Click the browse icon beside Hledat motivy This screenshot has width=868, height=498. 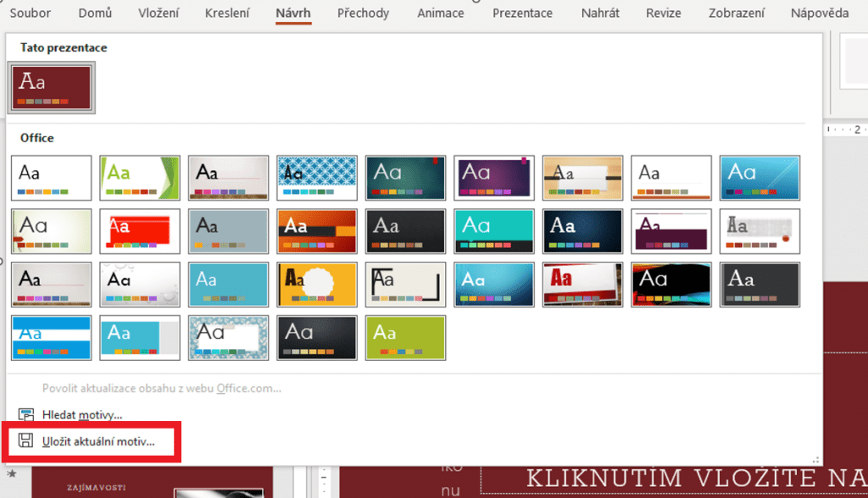pos(26,415)
